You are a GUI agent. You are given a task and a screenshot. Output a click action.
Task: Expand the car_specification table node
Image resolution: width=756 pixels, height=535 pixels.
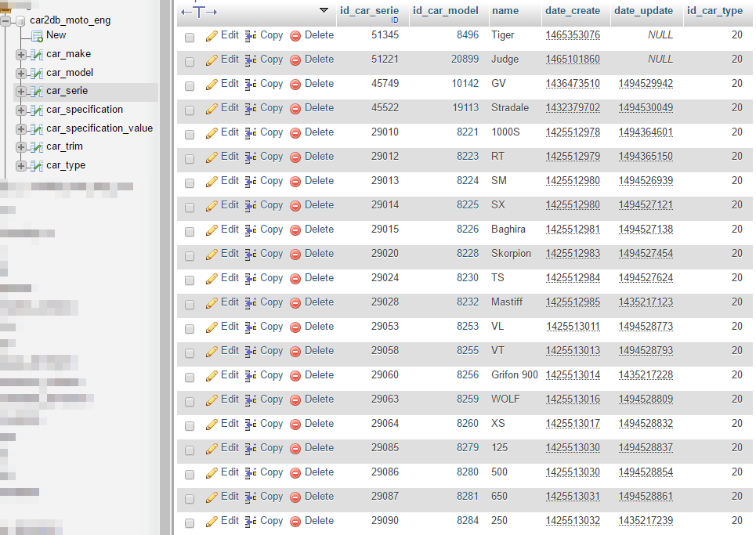20,110
